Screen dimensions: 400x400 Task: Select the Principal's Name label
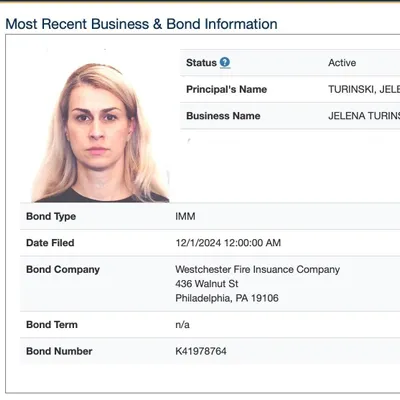(x=227, y=89)
